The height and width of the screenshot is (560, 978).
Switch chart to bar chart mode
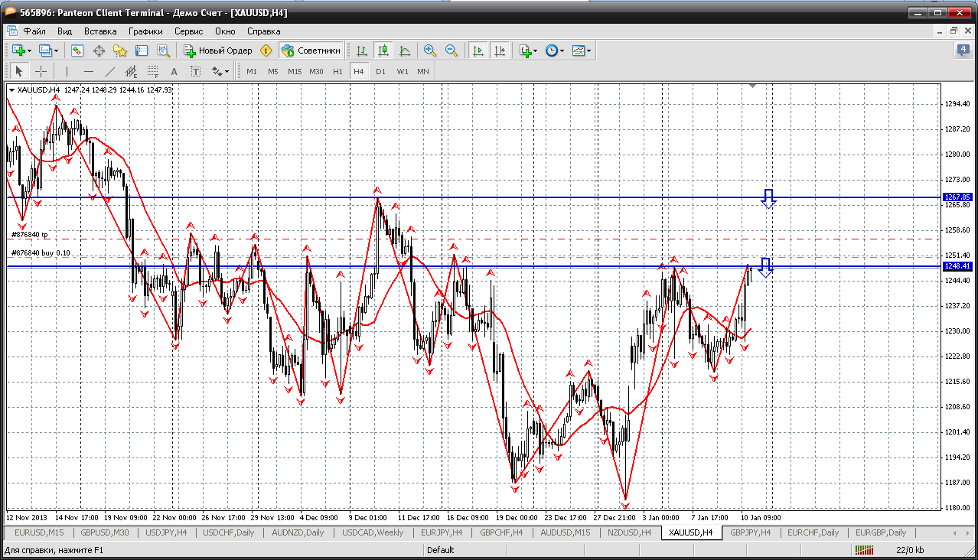362,50
